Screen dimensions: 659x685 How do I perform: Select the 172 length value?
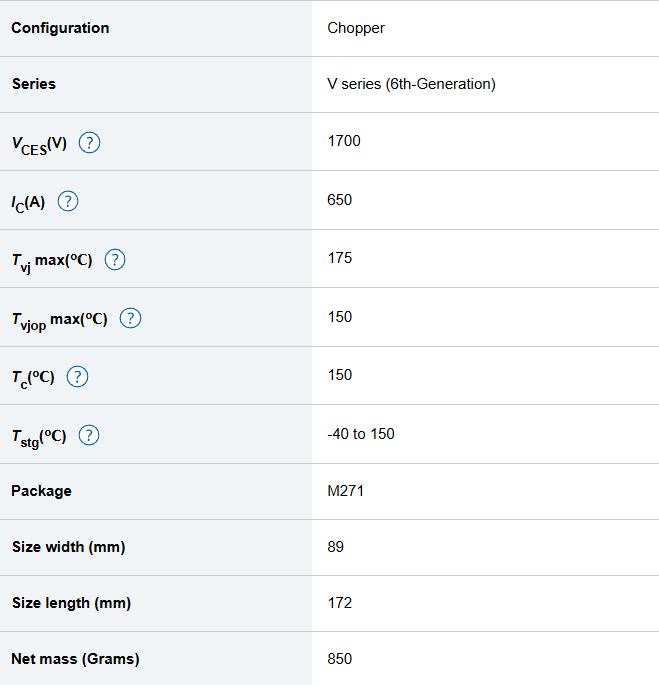click(x=340, y=603)
